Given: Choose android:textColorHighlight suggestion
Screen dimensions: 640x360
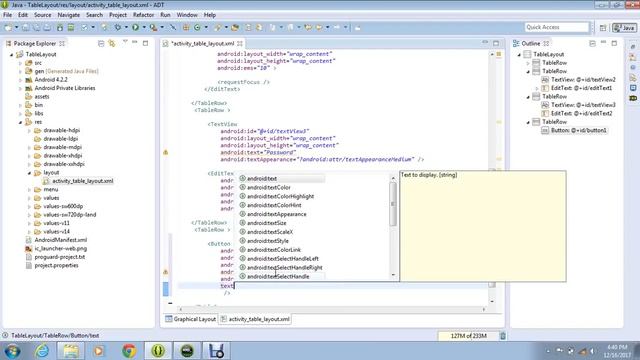Looking at the screenshot, I should [x=280, y=196].
